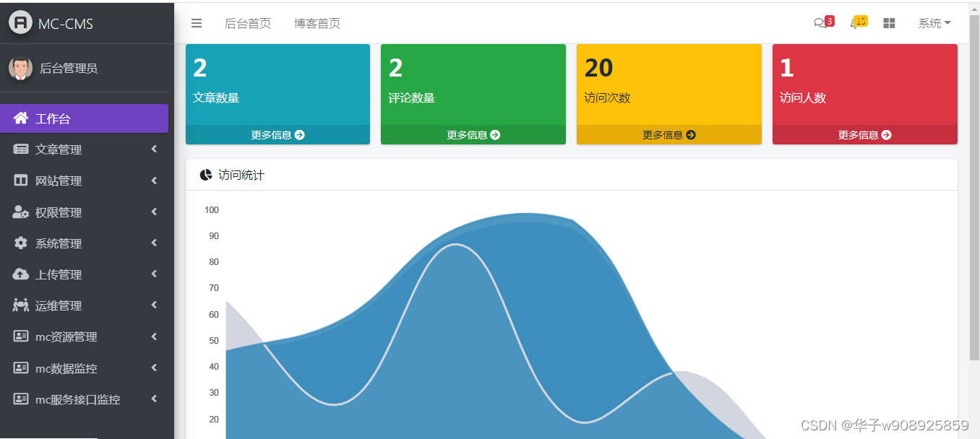Click the 系统管理 gear icon

coord(21,243)
